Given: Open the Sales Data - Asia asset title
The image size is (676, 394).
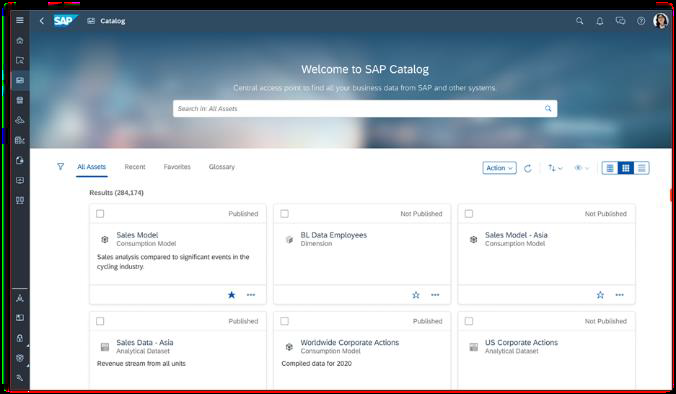Looking at the screenshot, I should coord(145,342).
